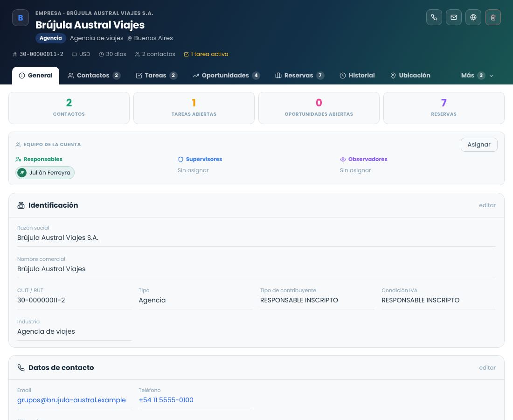The image size is (513, 420).
Task: Open the Historial tab
Action: coord(357,76)
